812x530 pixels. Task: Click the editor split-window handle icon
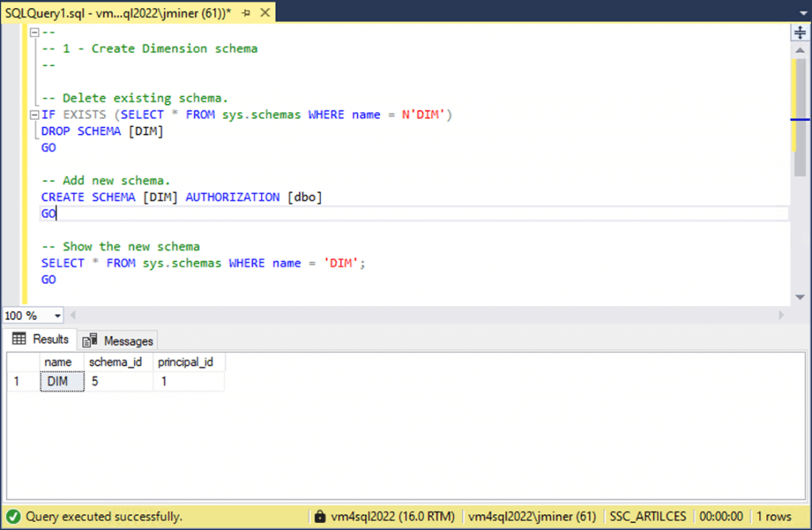pos(800,32)
